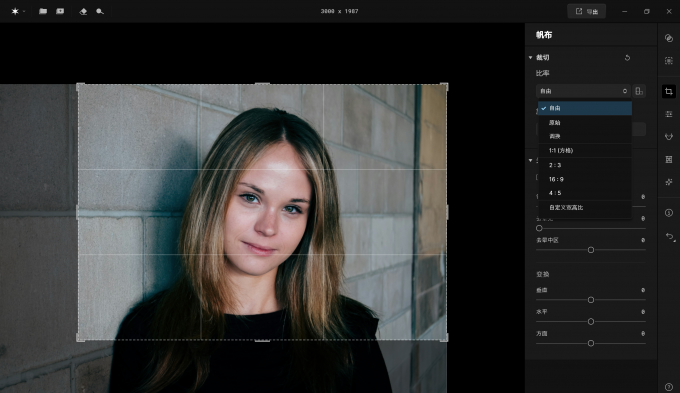The image size is (680, 393).
Task: Click the far-left slider handle above 去晕中区
Action: (x=539, y=228)
